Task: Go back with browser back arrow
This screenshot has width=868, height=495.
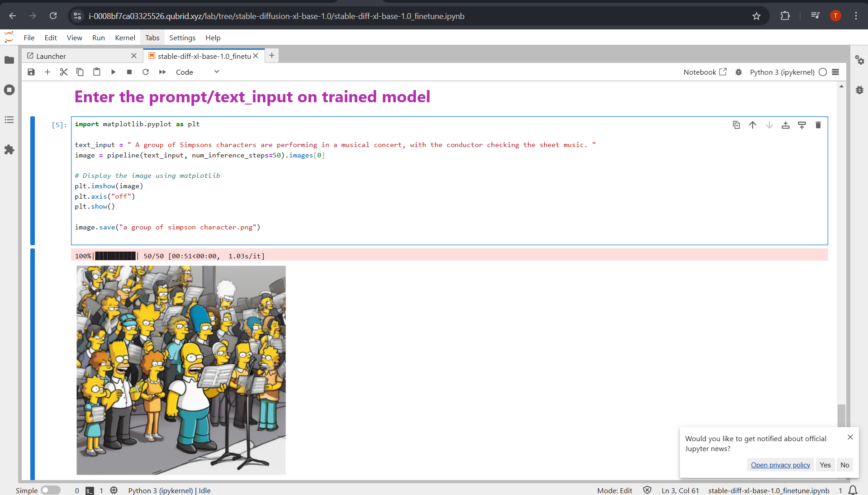Action: pos(12,16)
